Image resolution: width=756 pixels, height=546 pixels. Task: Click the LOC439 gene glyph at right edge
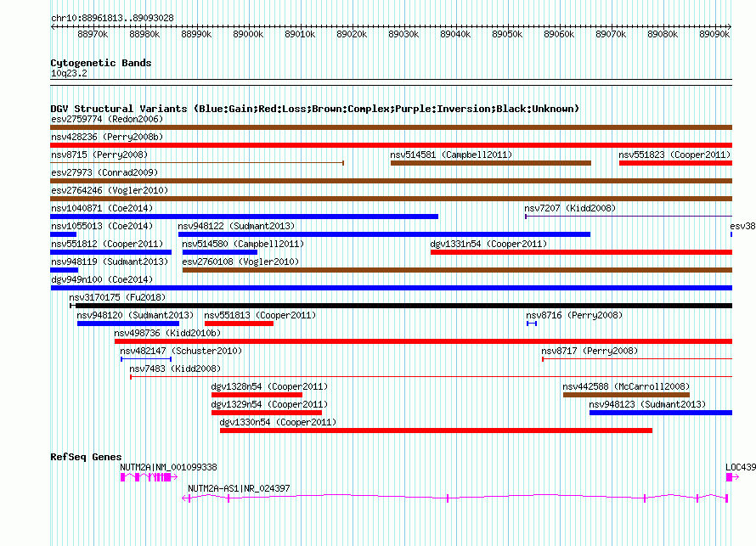pos(732,477)
